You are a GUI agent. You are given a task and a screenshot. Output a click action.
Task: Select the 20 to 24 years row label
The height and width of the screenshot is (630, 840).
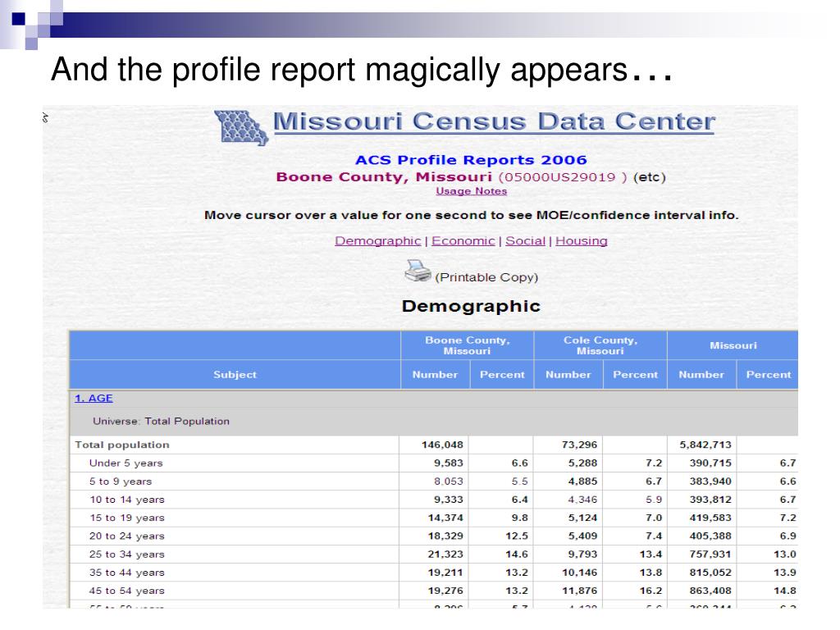[127, 536]
